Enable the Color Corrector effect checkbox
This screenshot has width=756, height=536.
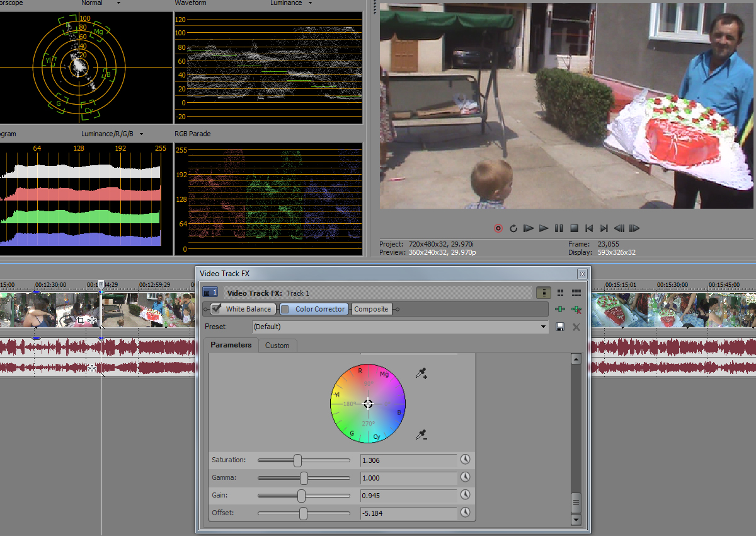[x=285, y=309]
